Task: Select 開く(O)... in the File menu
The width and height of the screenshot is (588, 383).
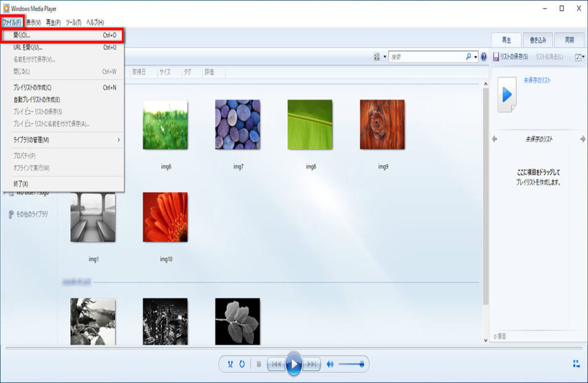Action: coord(23,36)
